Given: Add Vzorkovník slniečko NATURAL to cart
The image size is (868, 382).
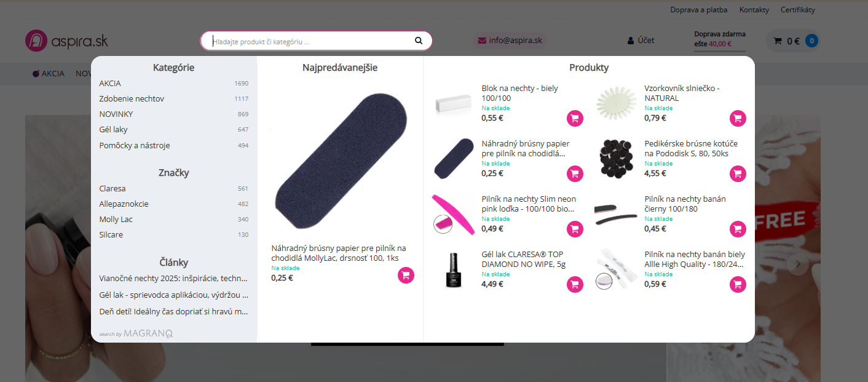Looking at the screenshot, I should pos(738,118).
